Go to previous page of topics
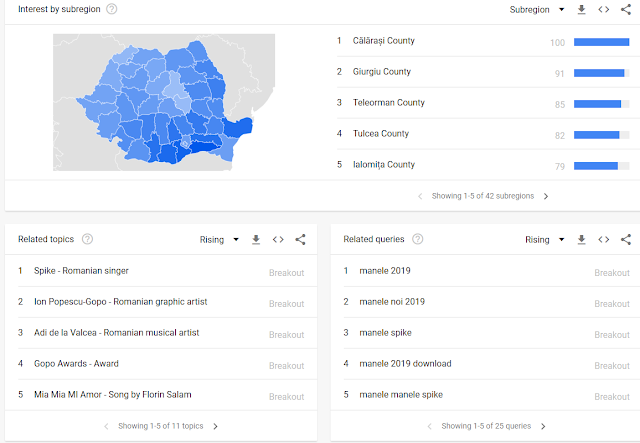Viewport: 640px width, 443px height. pyautogui.click(x=106, y=426)
